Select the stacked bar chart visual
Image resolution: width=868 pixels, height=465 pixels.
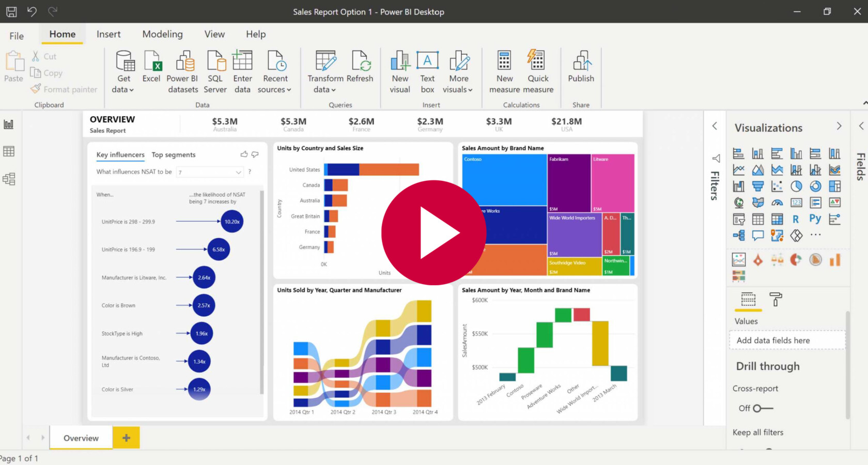738,153
